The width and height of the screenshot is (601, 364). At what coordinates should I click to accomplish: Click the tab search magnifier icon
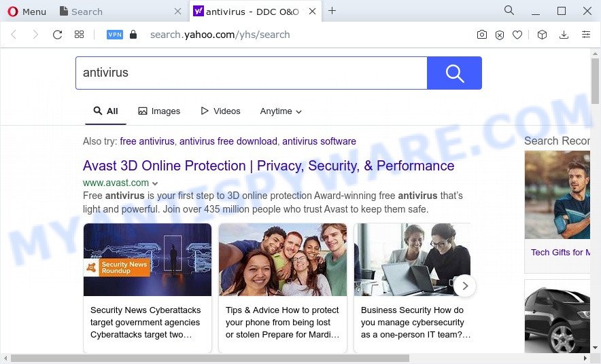pos(509,10)
